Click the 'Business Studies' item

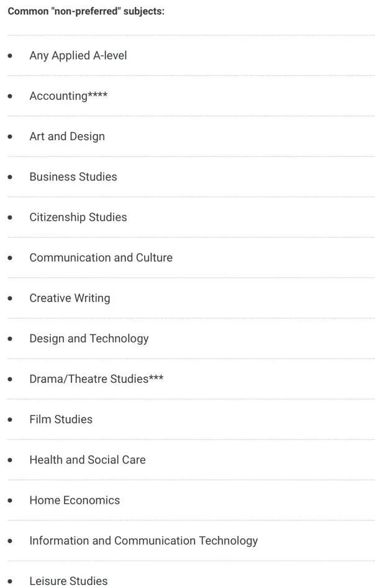click(73, 177)
